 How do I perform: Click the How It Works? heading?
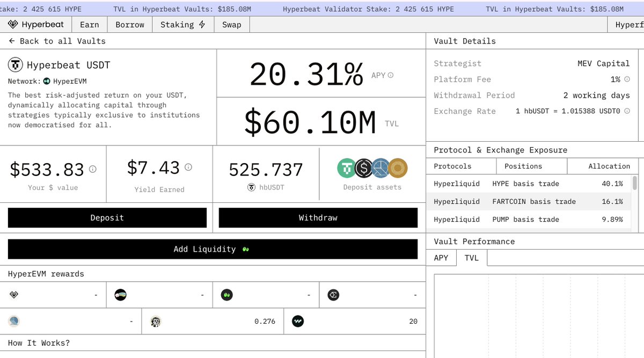tap(39, 342)
